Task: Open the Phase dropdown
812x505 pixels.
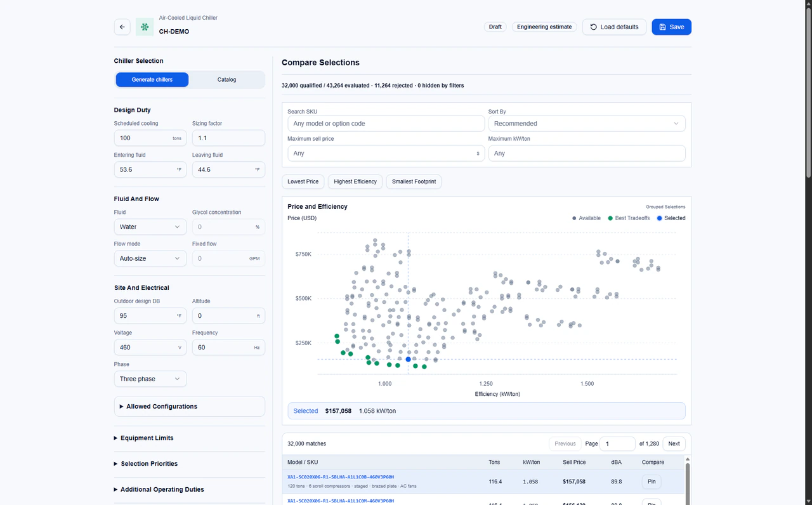Action: click(x=150, y=379)
